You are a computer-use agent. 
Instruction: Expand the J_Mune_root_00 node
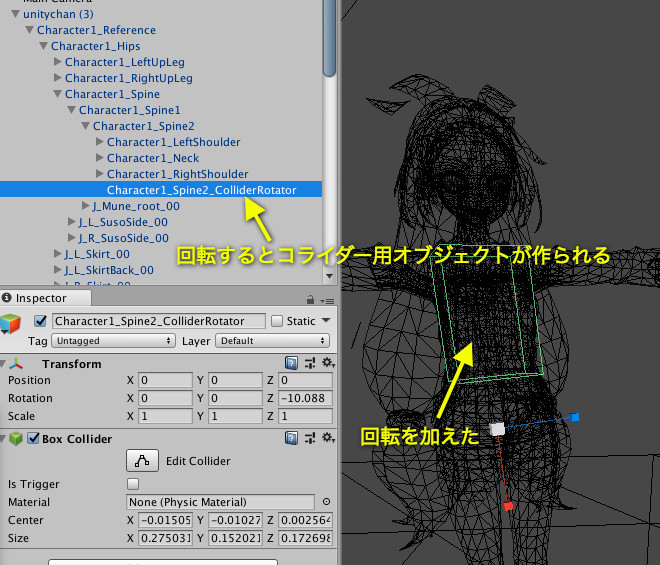coord(85,206)
